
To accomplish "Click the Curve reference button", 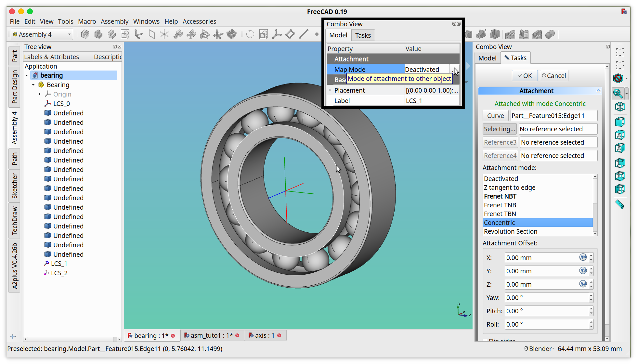I will [x=495, y=116].
